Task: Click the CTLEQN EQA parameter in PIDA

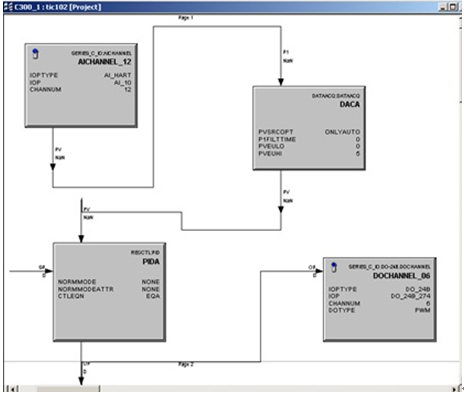Action: tap(109, 296)
